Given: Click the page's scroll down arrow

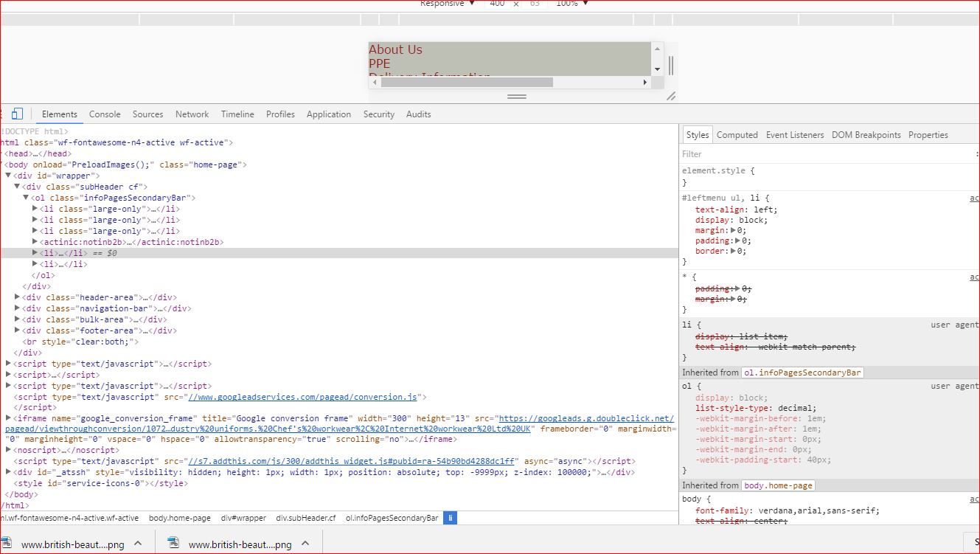Looking at the screenshot, I should (657, 69).
